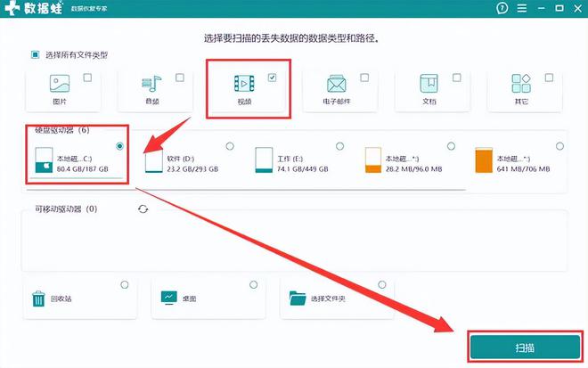Select the 706 MB partition radio button
The width and height of the screenshot is (588, 368).
(559, 146)
